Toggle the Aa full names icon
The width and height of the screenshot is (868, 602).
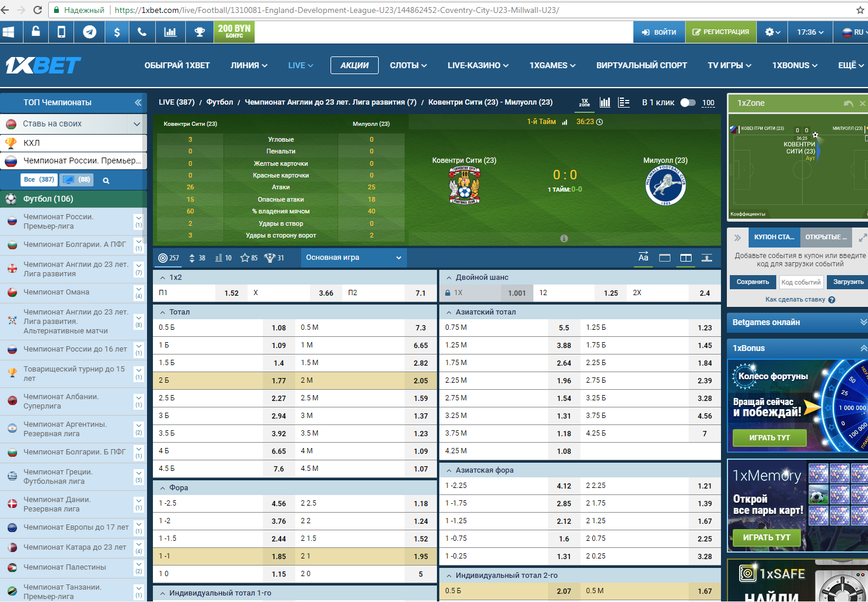tap(643, 257)
